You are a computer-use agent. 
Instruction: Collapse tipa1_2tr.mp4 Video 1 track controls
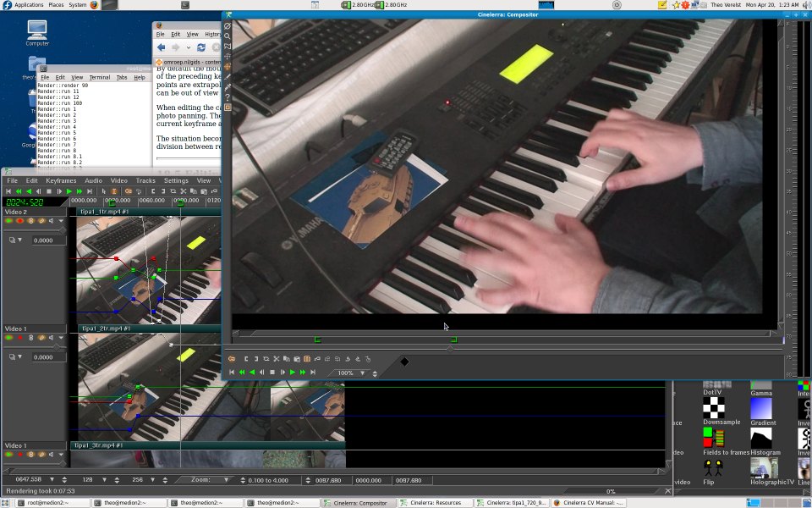pyautogui.click(x=61, y=338)
